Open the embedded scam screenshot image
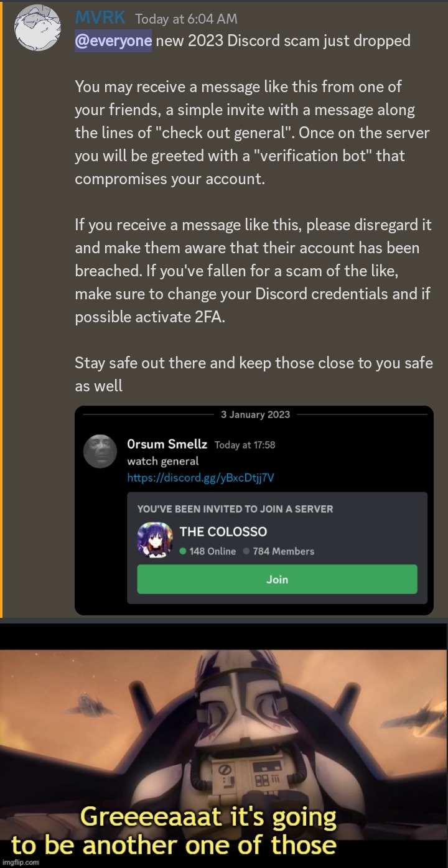The width and height of the screenshot is (448, 868). point(254,510)
